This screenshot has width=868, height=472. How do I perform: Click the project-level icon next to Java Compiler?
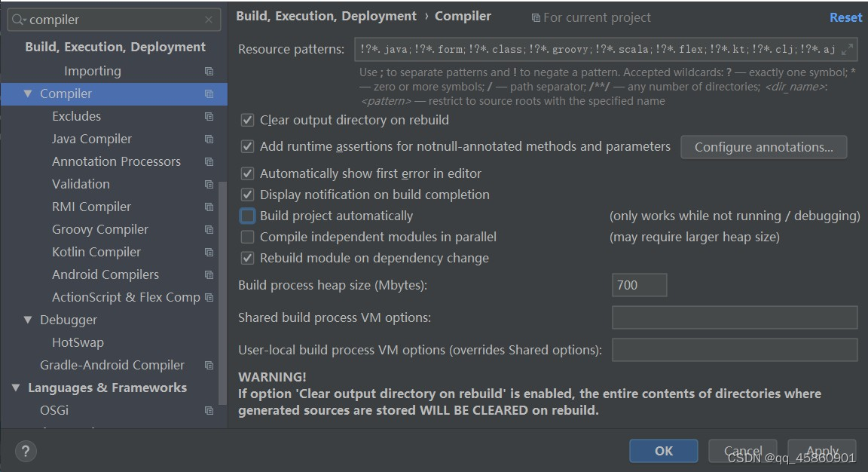click(209, 139)
